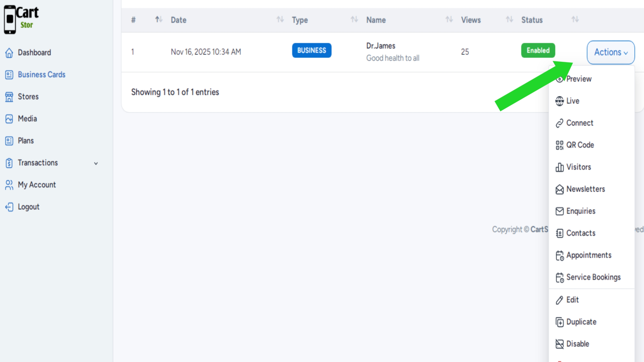Click the Duplicate copy icon
644x362 pixels.
(x=559, y=322)
